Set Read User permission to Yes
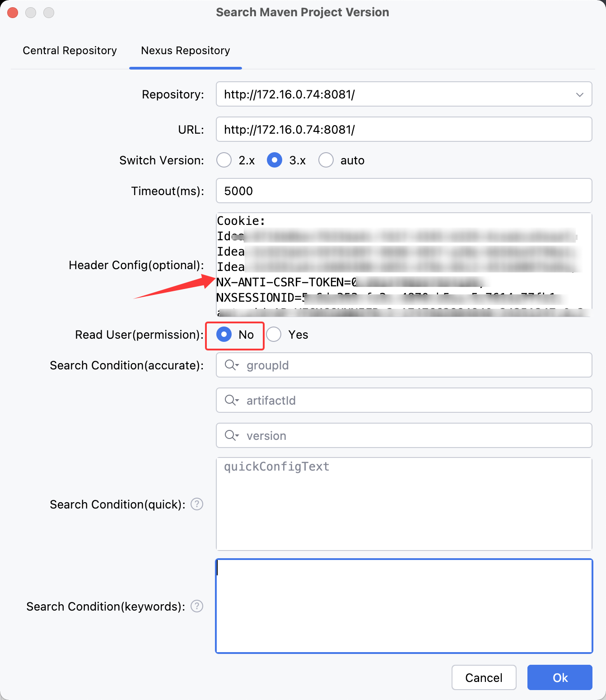This screenshot has height=700, width=606. tap(274, 335)
